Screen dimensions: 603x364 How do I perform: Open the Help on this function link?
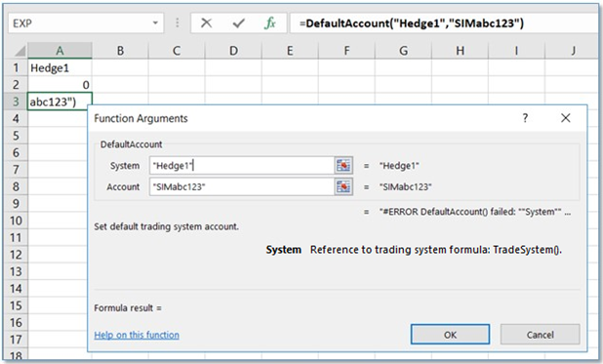pos(137,335)
